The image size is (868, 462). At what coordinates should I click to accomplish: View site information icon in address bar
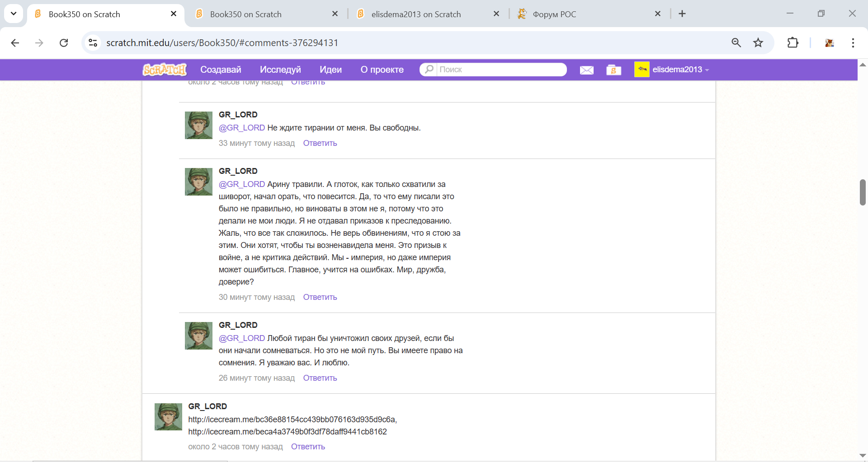coord(93,43)
